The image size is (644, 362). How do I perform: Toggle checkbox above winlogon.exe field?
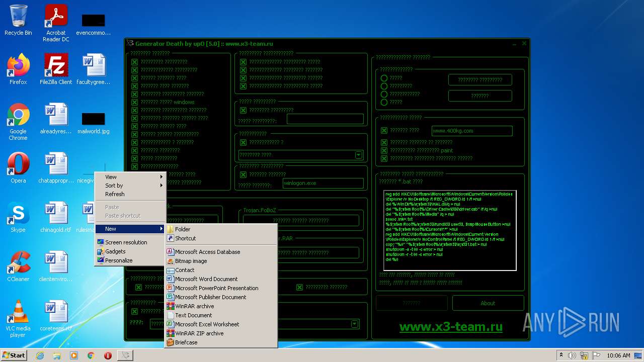(x=243, y=174)
